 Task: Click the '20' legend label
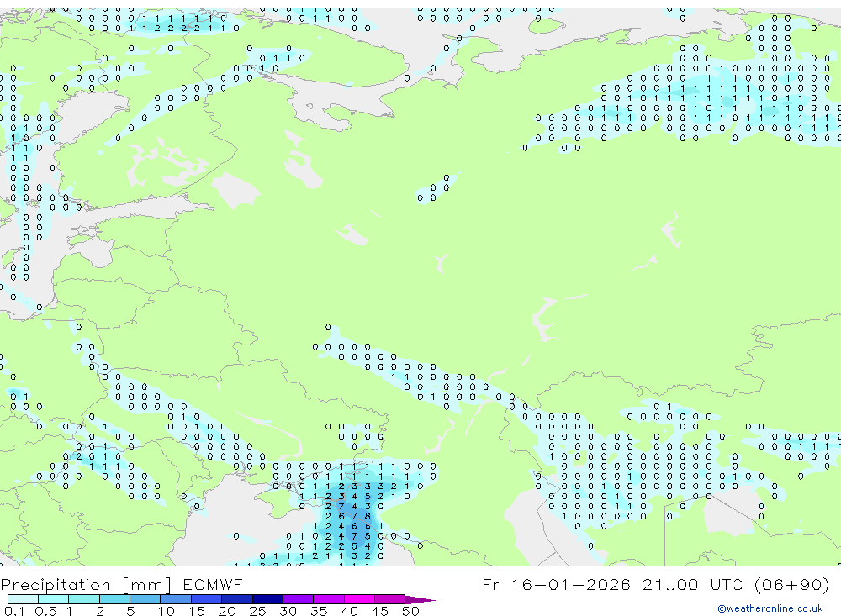point(227,611)
